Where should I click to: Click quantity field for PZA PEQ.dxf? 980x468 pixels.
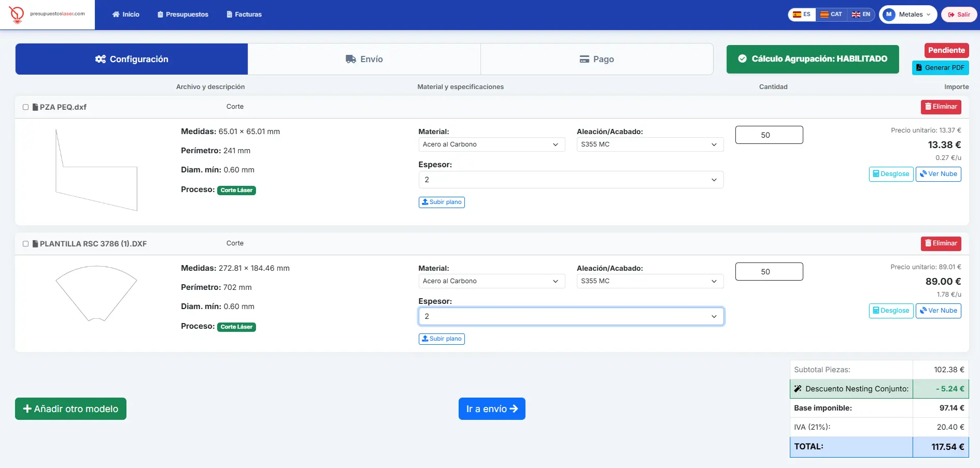[769, 135]
